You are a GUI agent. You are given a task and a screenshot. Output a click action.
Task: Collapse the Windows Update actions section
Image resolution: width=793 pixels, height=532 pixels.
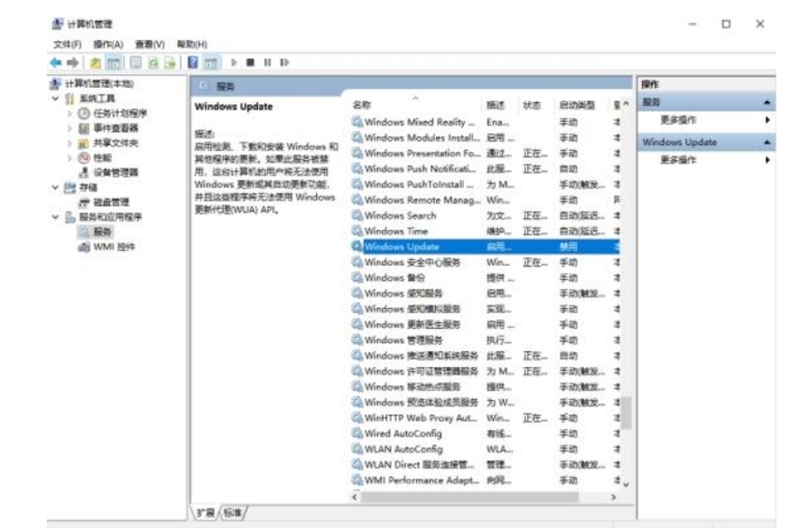coord(768,142)
